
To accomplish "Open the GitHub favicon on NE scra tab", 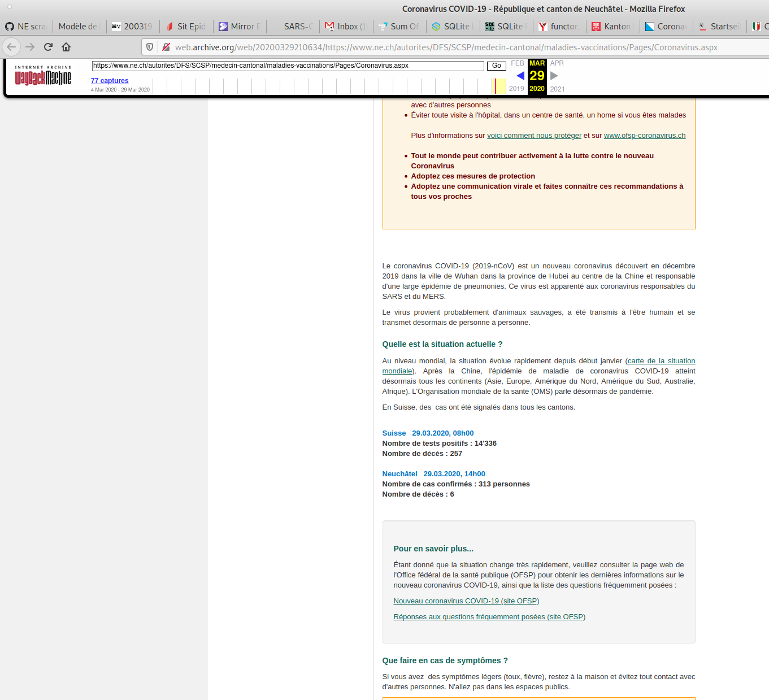I will click(10, 27).
